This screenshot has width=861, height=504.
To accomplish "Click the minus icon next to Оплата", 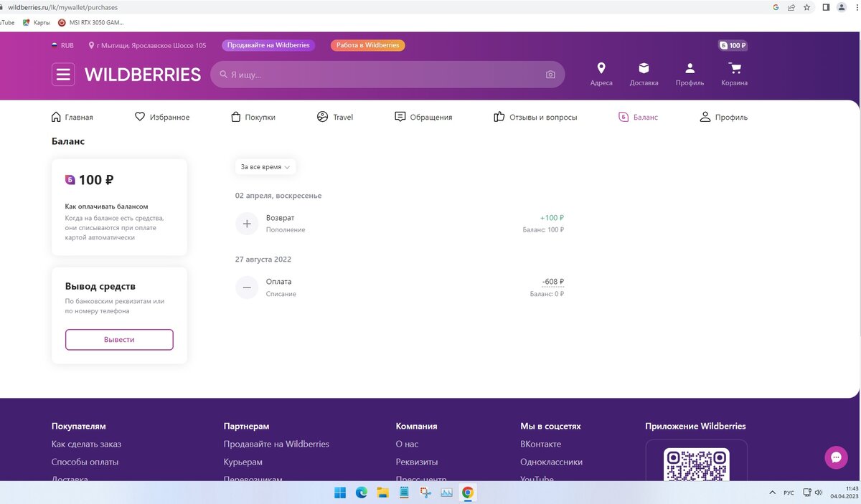I will point(247,287).
